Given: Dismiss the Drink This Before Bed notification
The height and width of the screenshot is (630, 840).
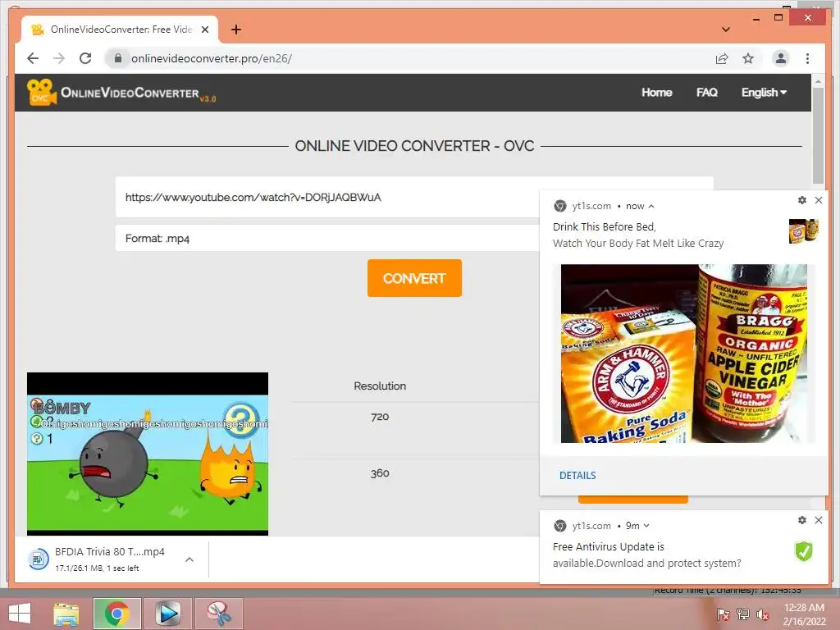Looking at the screenshot, I should click(819, 200).
